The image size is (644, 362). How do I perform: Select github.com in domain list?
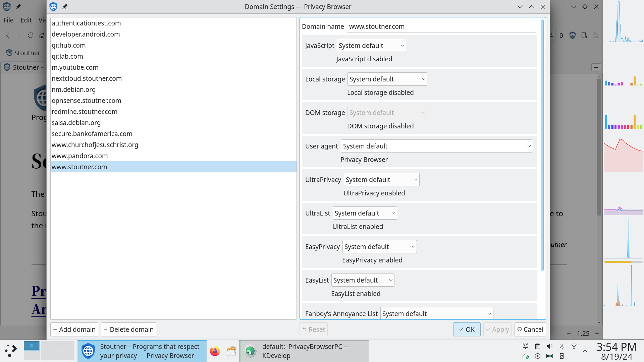173,45
